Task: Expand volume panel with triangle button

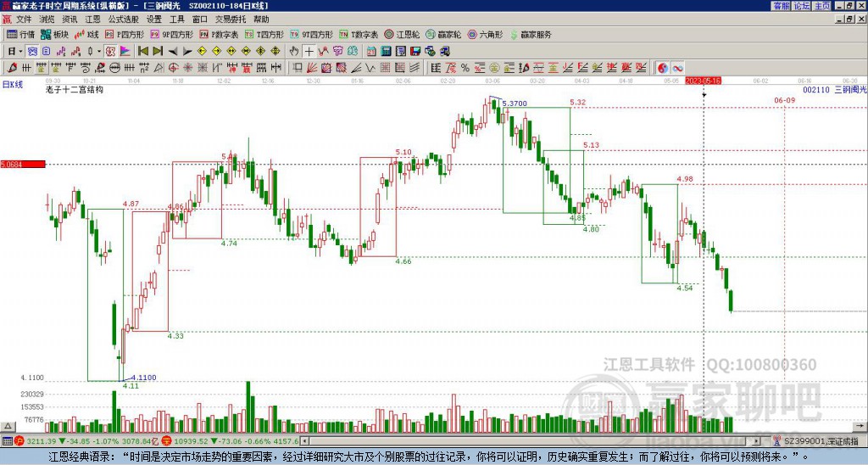Action: (7, 426)
